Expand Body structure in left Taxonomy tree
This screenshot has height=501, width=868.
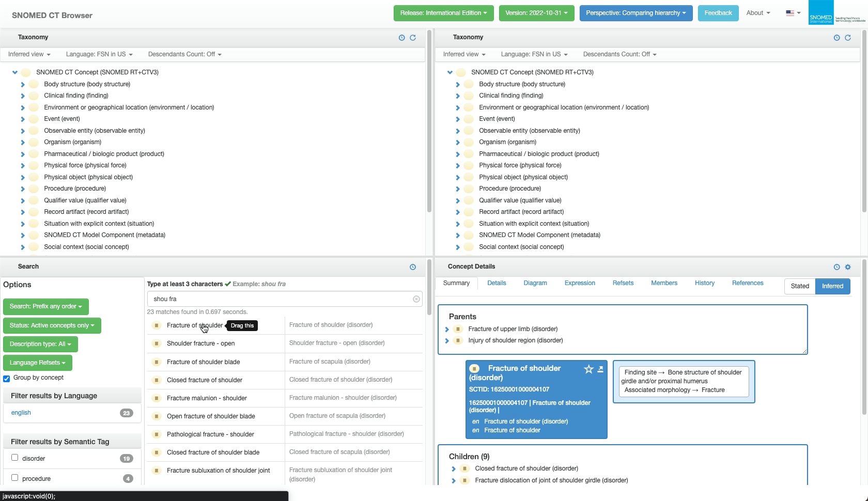point(23,84)
